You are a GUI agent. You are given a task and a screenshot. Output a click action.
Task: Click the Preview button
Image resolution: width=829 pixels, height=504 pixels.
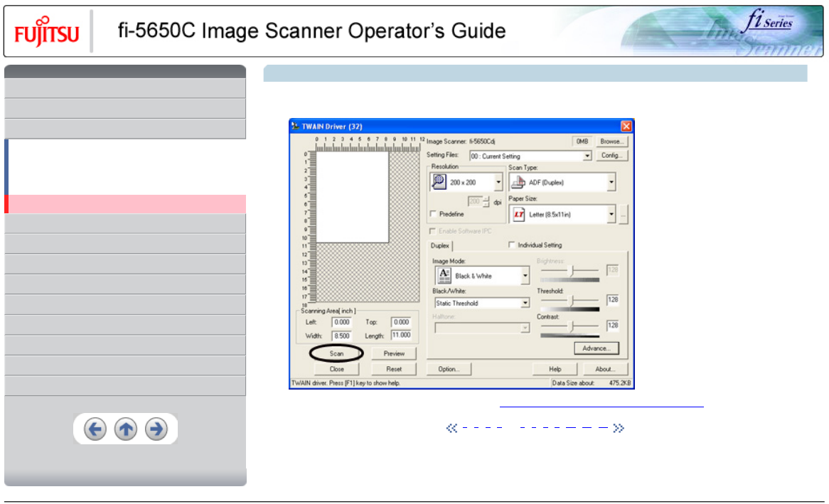(x=394, y=353)
